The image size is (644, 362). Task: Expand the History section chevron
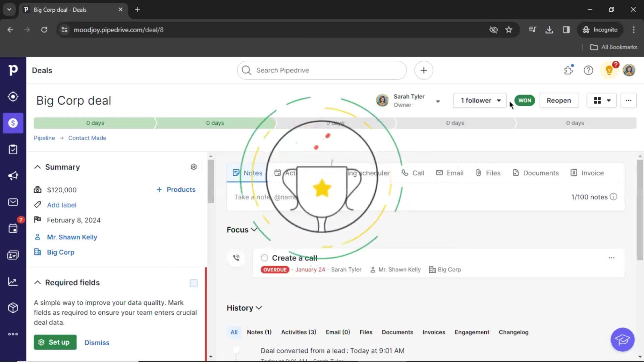point(259,308)
